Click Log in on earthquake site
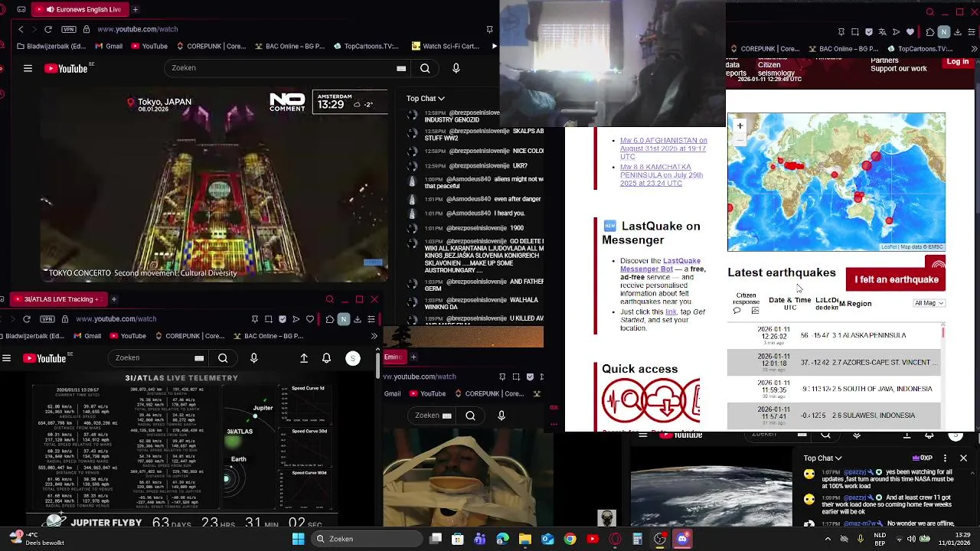 (x=958, y=62)
